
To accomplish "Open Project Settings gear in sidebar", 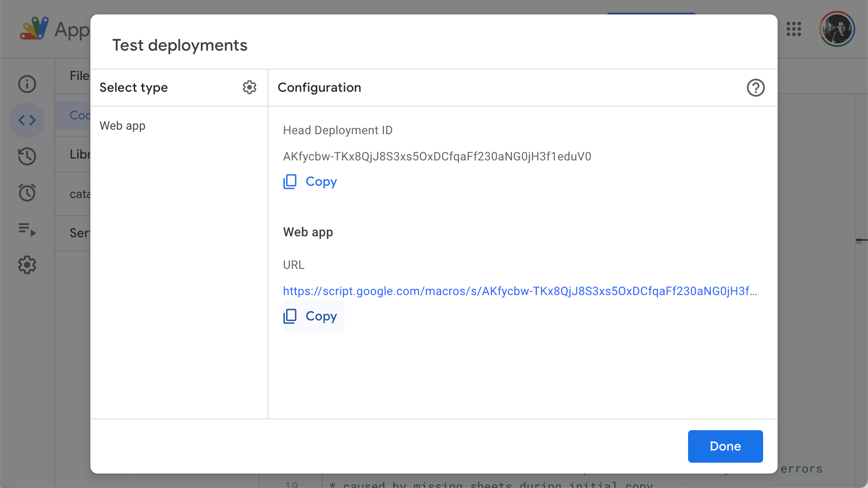I will click(x=27, y=265).
